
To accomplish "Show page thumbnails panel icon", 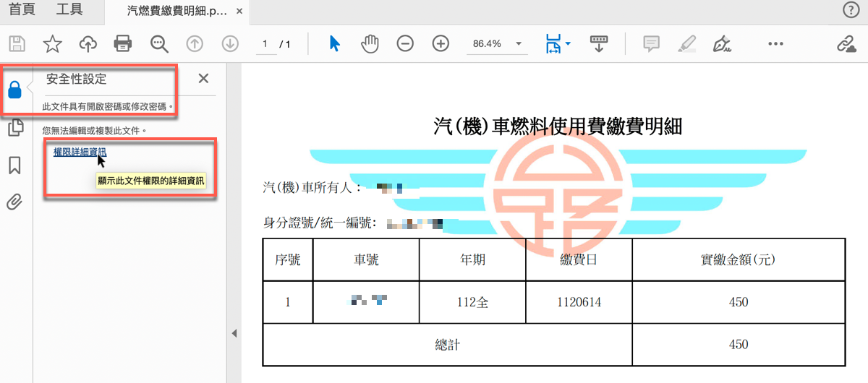I will coord(14,129).
